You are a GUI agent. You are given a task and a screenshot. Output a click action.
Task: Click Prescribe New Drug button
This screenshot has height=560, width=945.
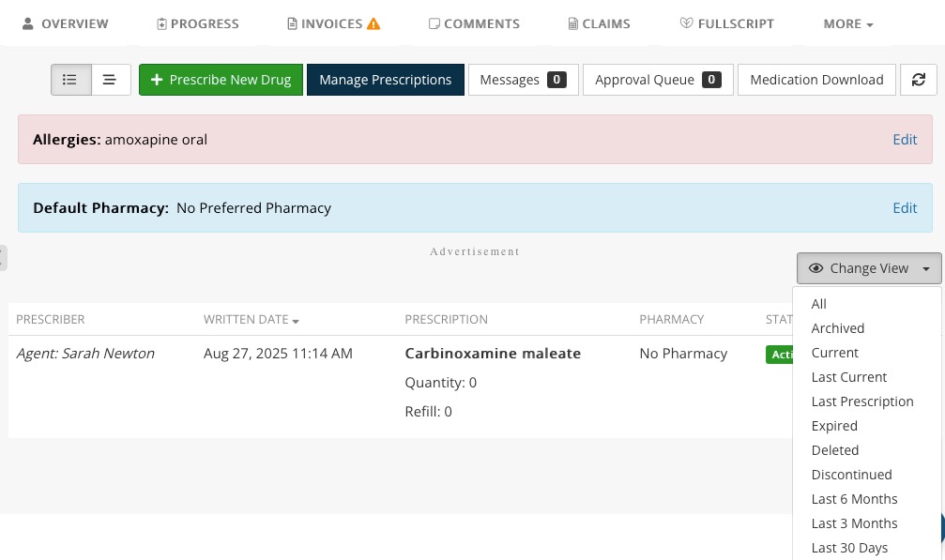[x=221, y=80]
